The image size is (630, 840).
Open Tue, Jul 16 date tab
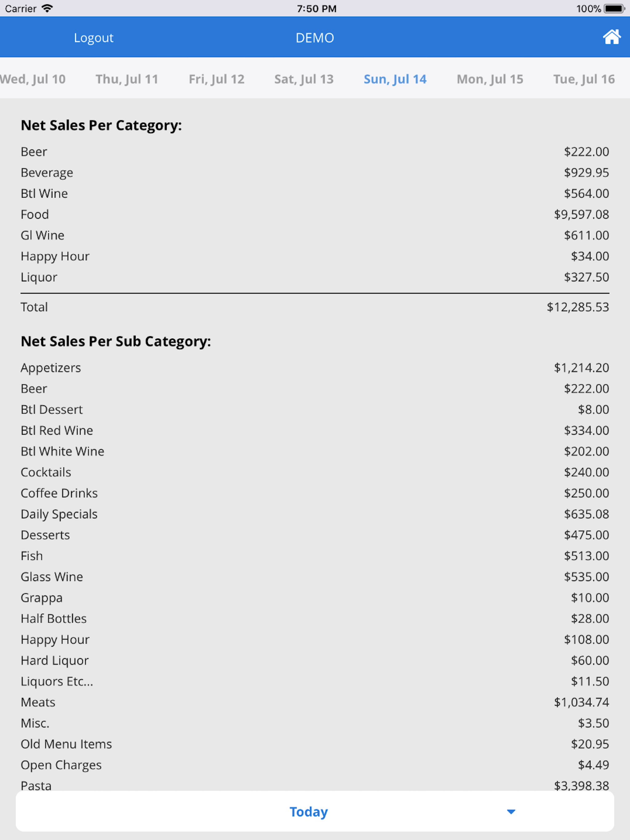pyautogui.click(x=584, y=79)
